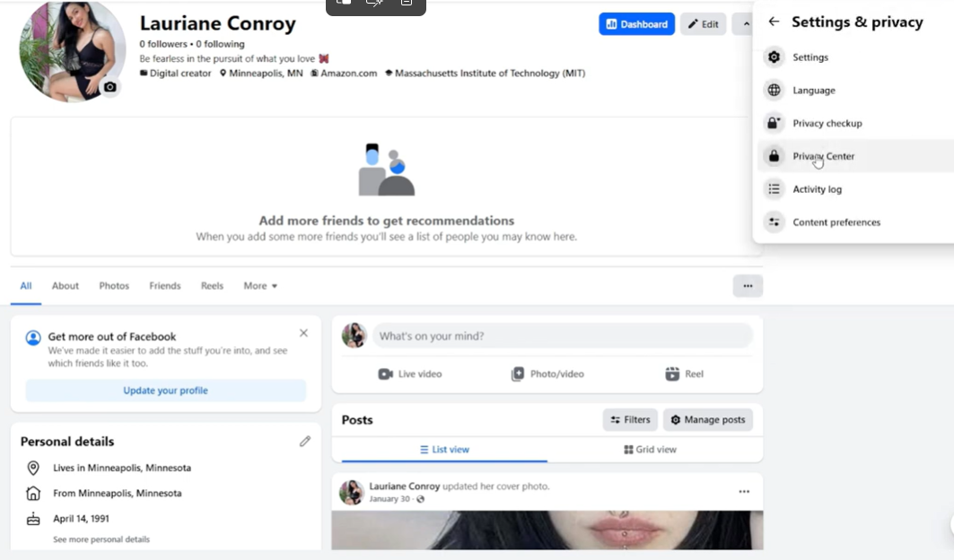Open the Dashboard button
954x560 pixels.
(636, 24)
